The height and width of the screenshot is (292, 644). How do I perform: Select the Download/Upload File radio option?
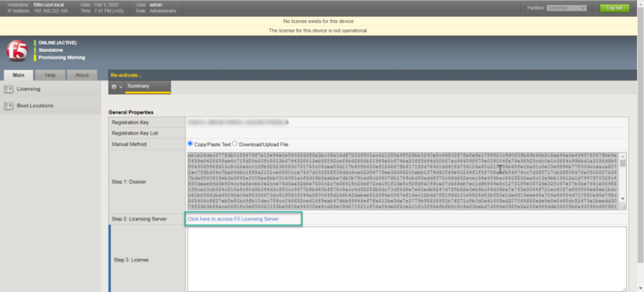click(235, 144)
